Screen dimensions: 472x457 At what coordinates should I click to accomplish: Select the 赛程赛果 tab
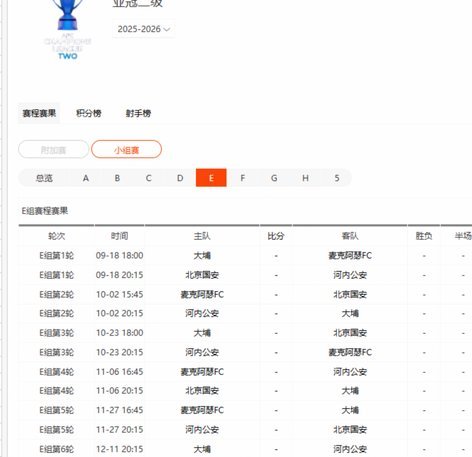click(x=39, y=113)
